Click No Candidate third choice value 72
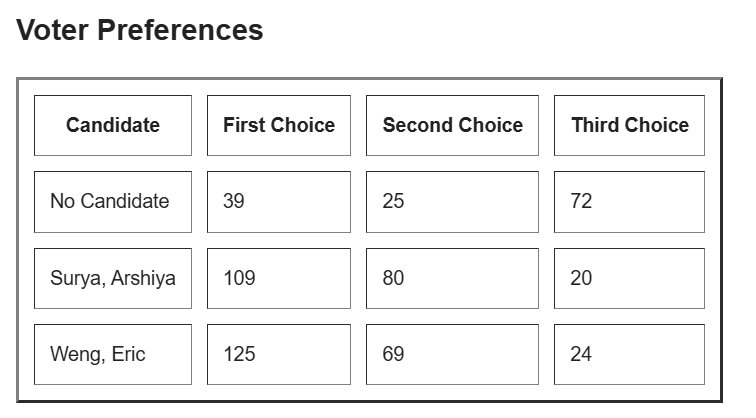756x418 pixels. point(629,202)
